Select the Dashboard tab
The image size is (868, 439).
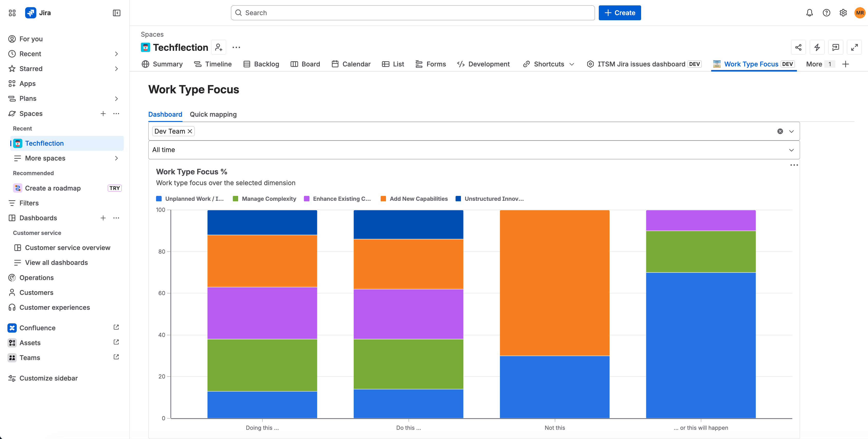(165, 114)
